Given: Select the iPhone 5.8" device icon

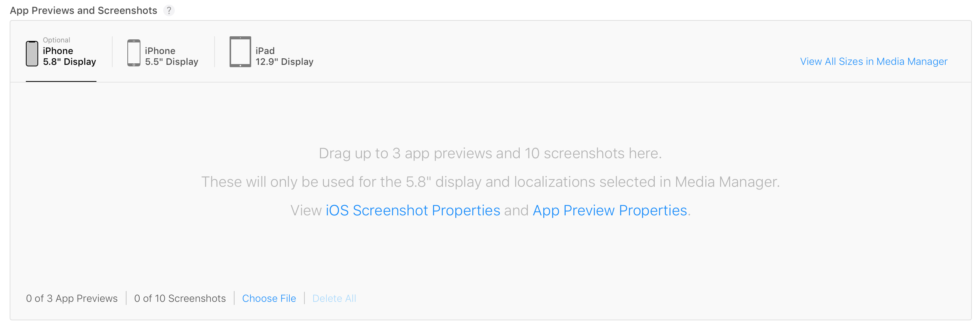Looking at the screenshot, I should tap(32, 54).
